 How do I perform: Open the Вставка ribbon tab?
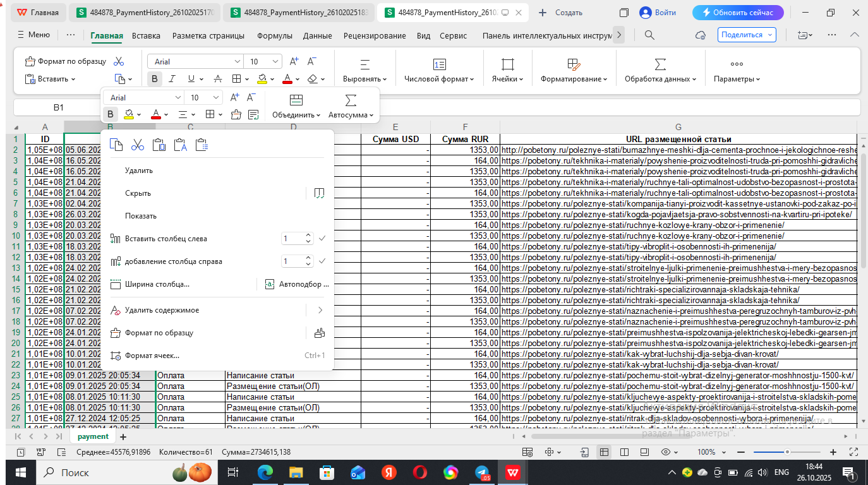[146, 35]
